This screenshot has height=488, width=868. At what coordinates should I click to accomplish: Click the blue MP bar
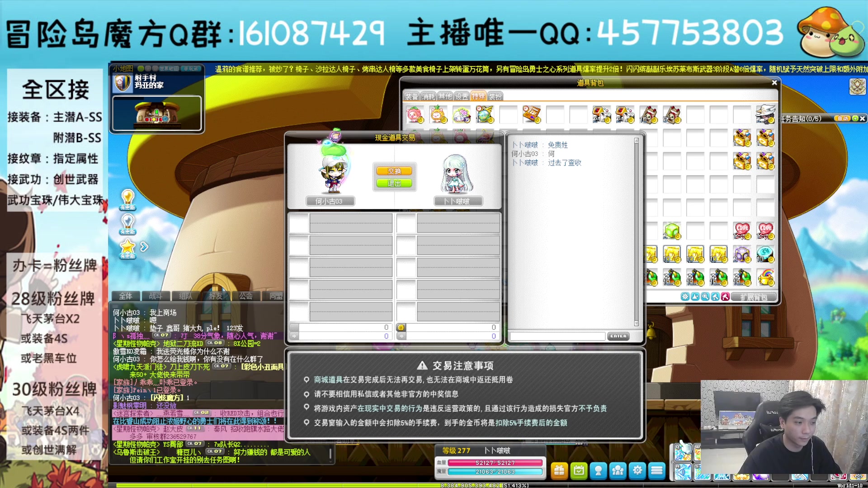495,472
